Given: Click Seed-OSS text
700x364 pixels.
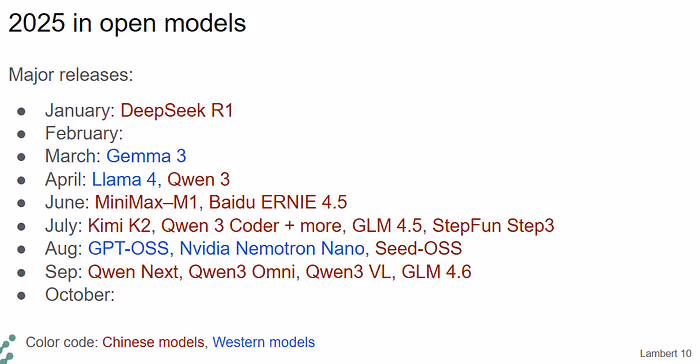Looking at the screenshot, I should tap(418, 248).
